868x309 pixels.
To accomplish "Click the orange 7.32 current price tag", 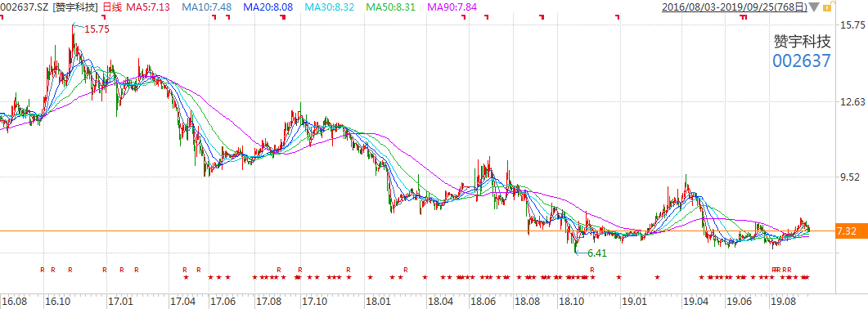I will click(847, 231).
